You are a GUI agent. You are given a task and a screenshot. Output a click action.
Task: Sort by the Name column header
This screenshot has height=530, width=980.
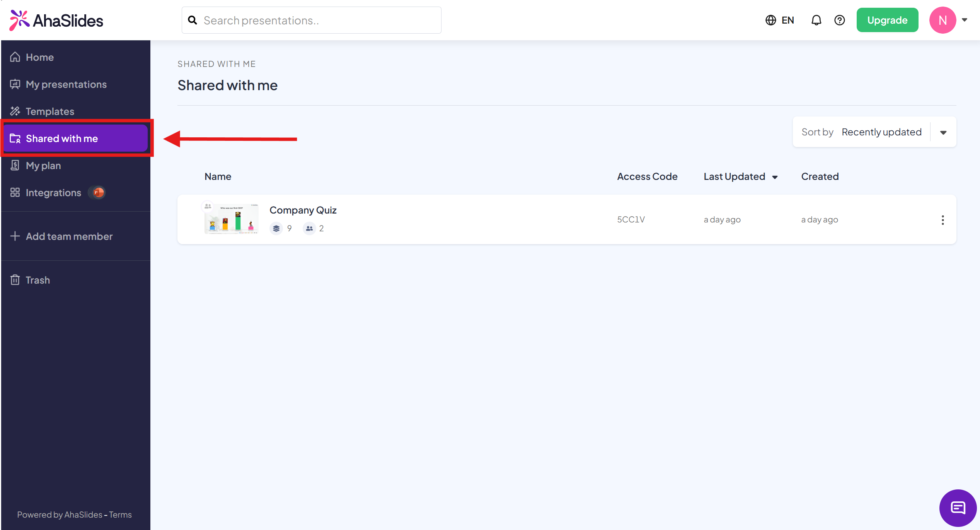tap(218, 176)
